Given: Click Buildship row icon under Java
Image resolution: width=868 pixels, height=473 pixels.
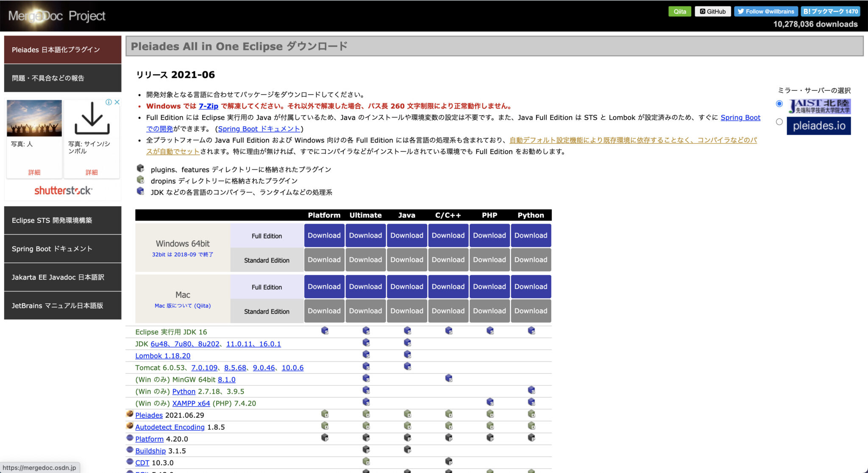Looking at the screenshot, I should pos(407,449).
